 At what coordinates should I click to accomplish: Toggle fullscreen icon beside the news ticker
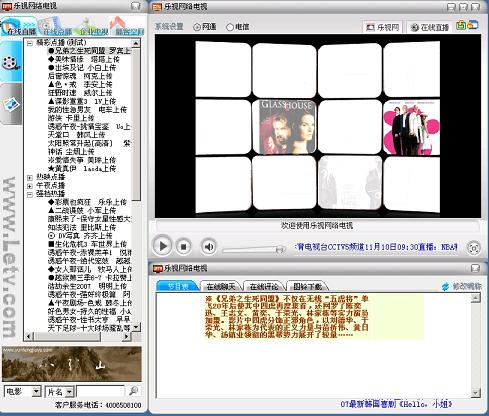pos(474,248)
